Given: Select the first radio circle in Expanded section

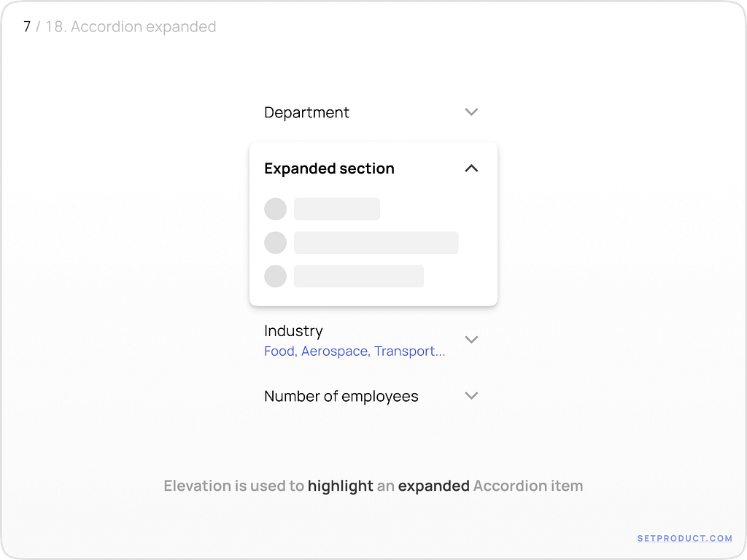Looking at the screenshot, I should pyautogui.click(x=275, y=209).
